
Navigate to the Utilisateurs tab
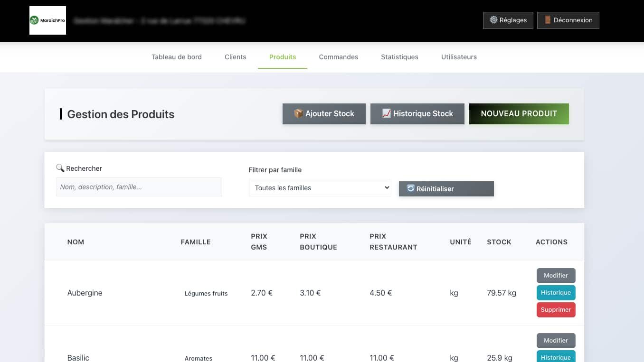point(459,57)
